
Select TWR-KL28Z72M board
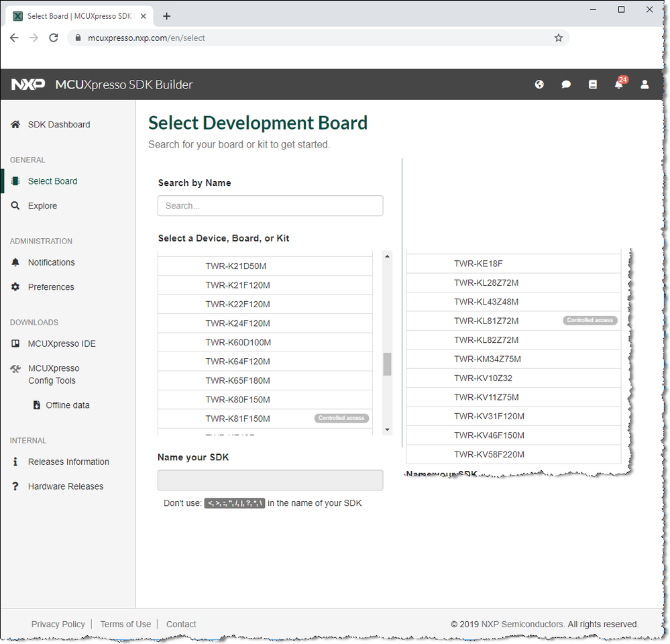pos(514,283)
